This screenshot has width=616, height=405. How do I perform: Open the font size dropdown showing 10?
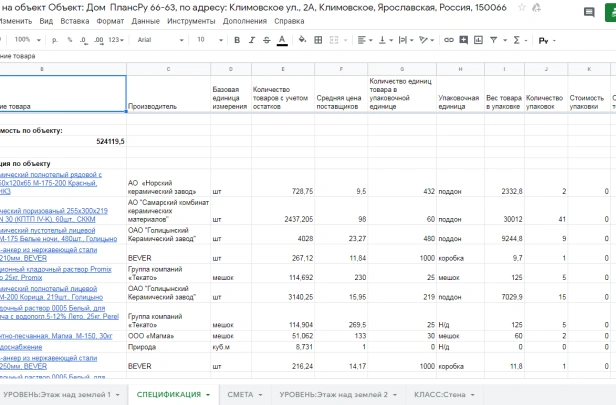pyautogui.click(x=210, y=40)
